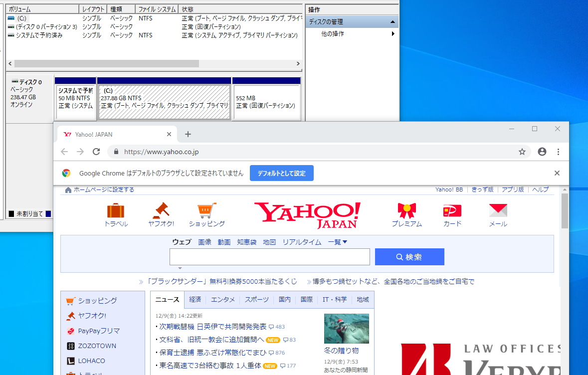This screenshot has height=375, width=588.
Task: Focus the Yahoo search input field
Action: point(270,257)
